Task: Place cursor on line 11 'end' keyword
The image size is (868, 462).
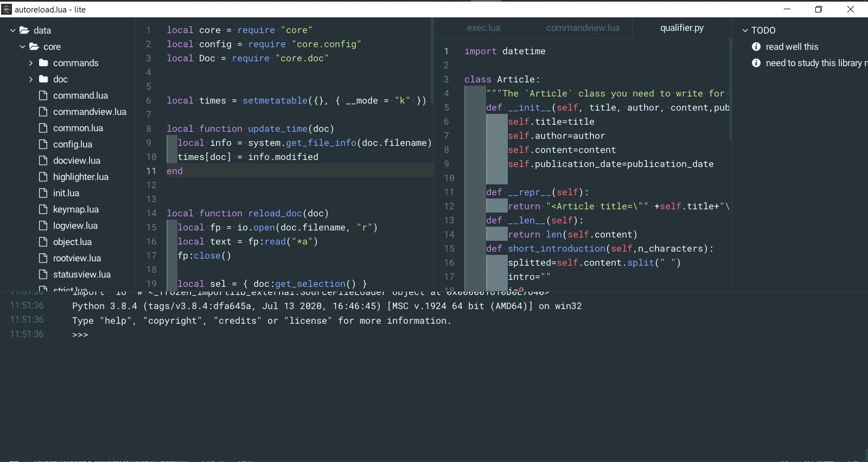Action: coord(175,171)
